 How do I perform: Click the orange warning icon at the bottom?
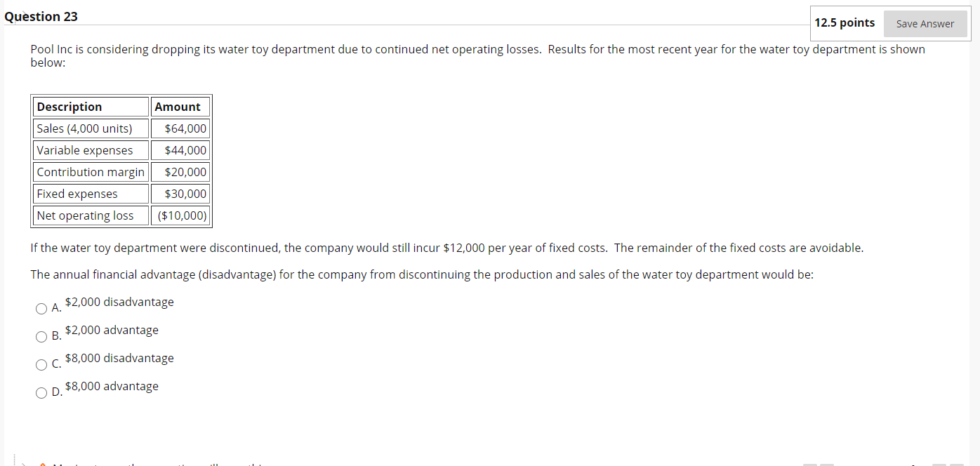pos(42,464)
